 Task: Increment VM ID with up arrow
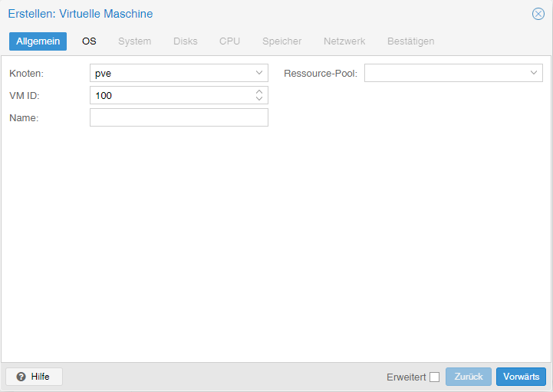(x=259, y=92)
